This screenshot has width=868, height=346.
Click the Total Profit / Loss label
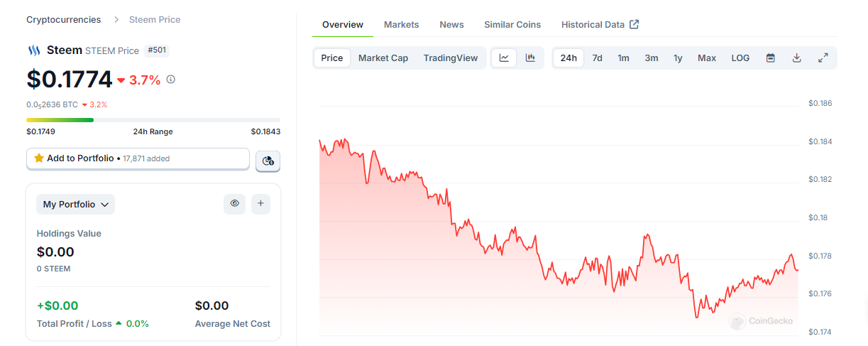[75, 324]
